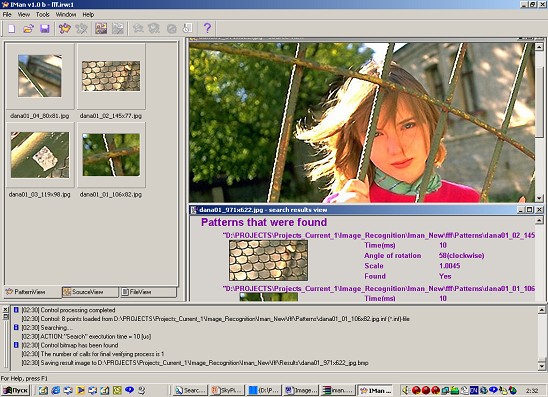Open the File menu
This screenshot has width=548, height=397.
(7, 15)
